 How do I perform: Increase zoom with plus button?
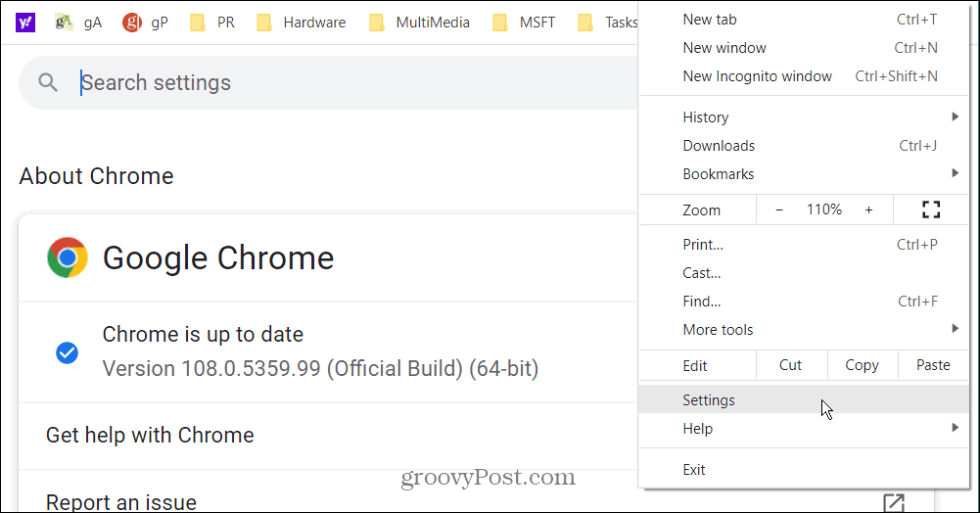point(868,210)
